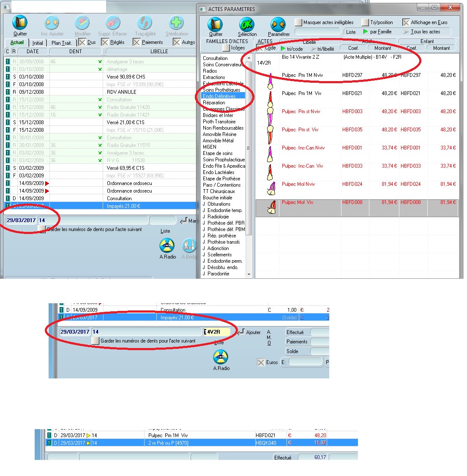Click the Ajouter button beside code field
The height and width of the screenshot is (476, 467).
(249, 332)
